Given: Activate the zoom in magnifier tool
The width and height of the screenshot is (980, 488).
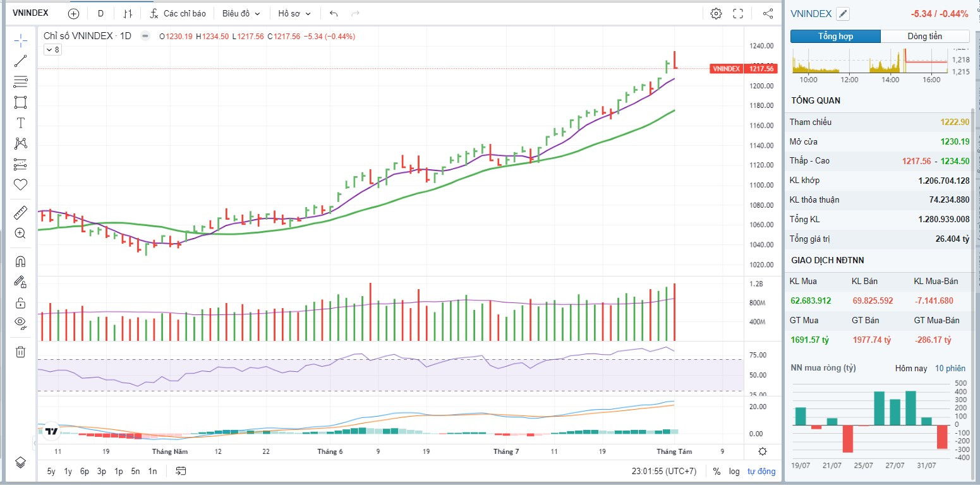Looking at the screenshot, I should point(20,233).
